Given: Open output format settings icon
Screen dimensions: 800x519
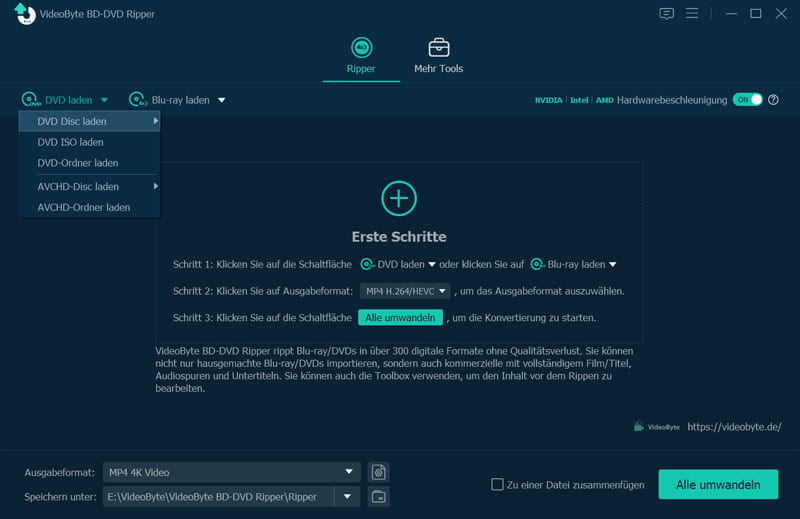Looking at the screenshot, I should pyautogui.click(x=378, y=472).
